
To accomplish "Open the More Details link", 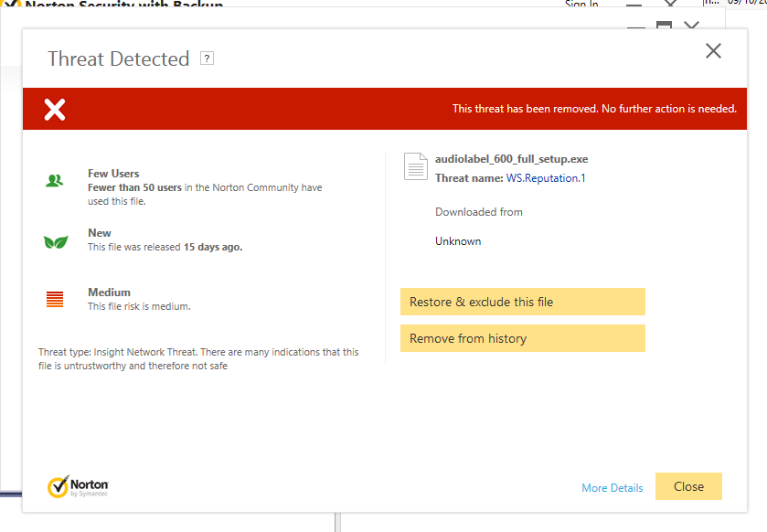I will tap(613, 487).
